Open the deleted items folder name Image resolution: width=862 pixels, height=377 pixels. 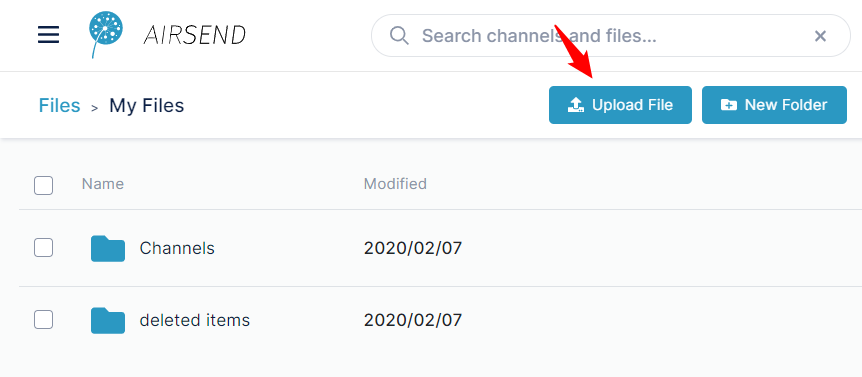[x=195, y=320]
